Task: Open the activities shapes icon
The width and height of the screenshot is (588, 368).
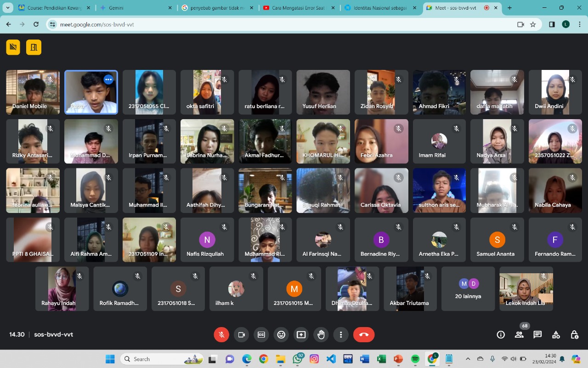Action: tap(556, 335)
